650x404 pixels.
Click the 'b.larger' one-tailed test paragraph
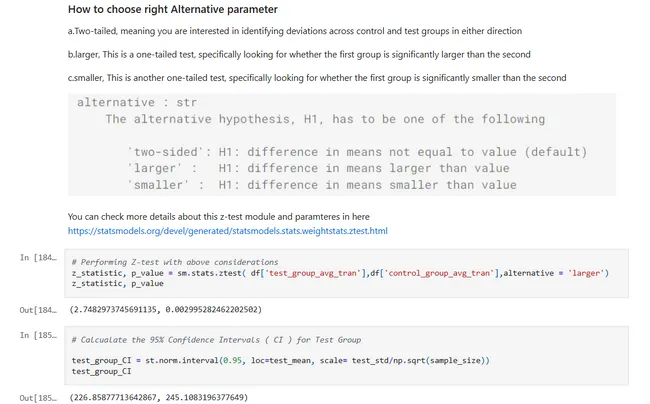[298, 54]
